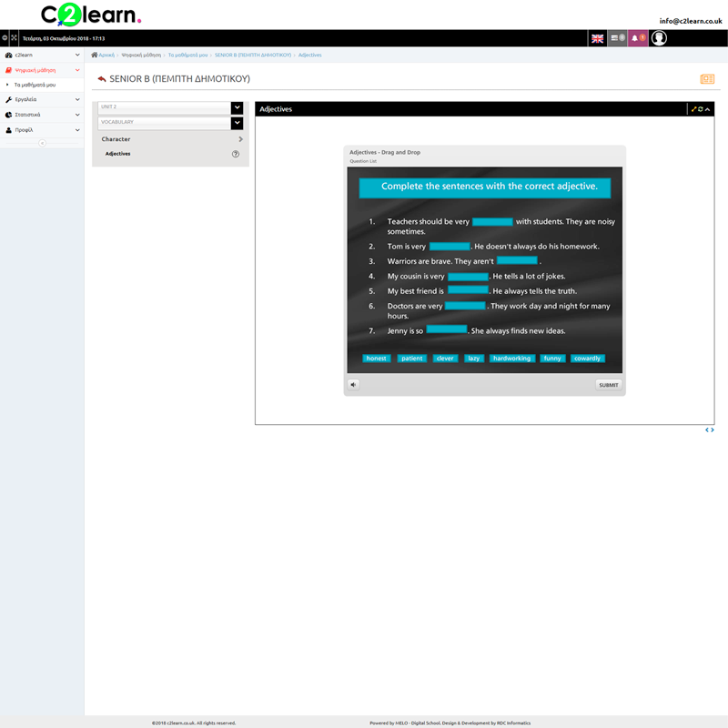Click the orange ID card icon
728x728 pixels.
tap(706, 79)
